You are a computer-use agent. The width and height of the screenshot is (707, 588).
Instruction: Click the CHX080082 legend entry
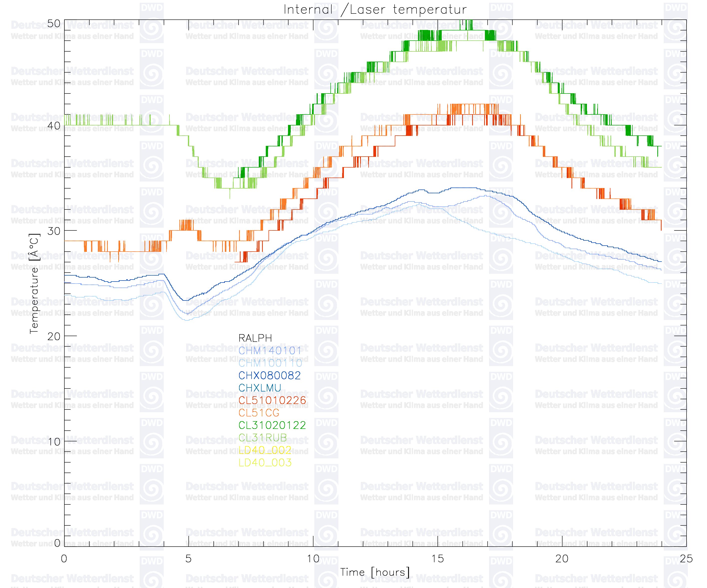269,375
